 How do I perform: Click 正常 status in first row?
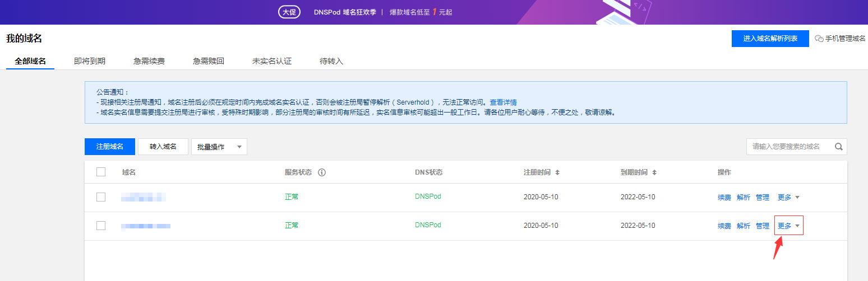292,197
